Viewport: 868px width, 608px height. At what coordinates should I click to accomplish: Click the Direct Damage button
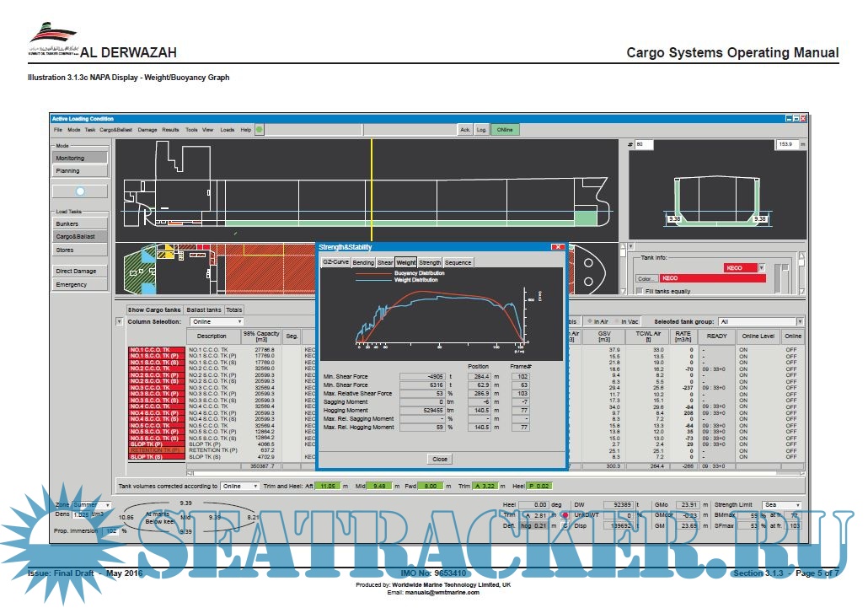pyautogui.click(x=80, y=272)
